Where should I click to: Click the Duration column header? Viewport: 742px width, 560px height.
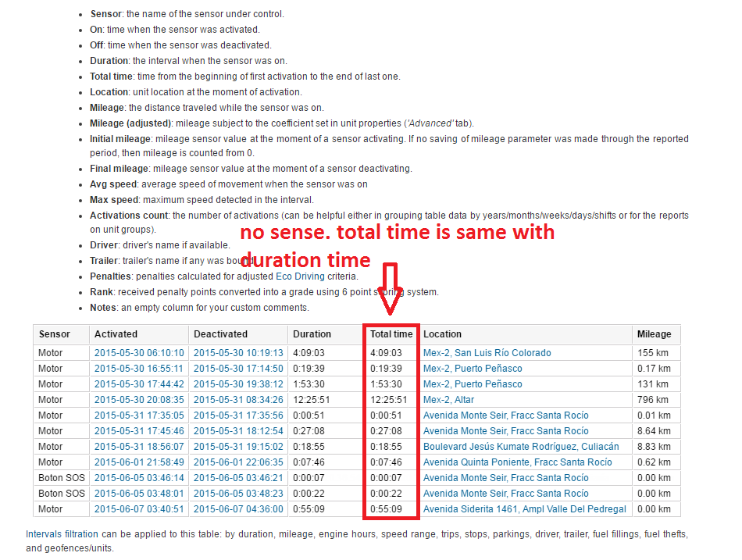312,334
